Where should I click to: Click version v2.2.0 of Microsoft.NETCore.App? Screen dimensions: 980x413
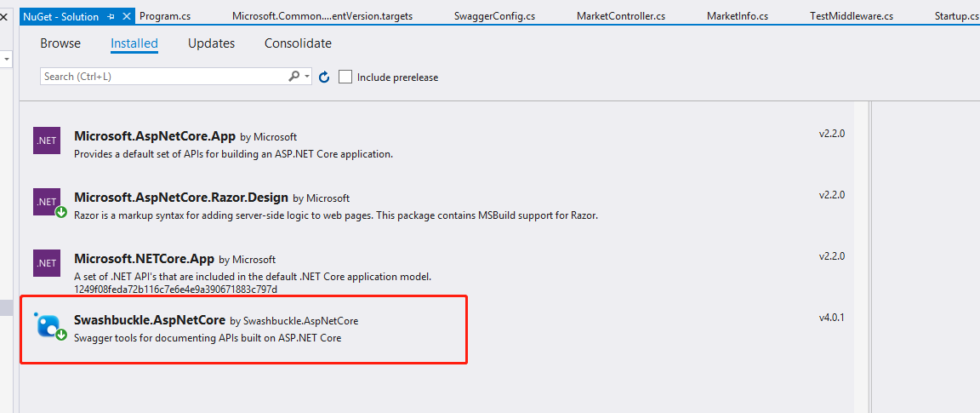pyautogui.click(x=832, y=256)
